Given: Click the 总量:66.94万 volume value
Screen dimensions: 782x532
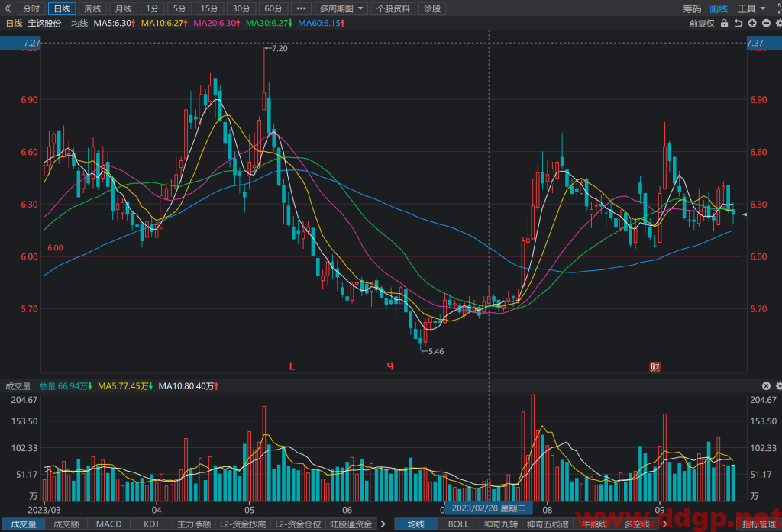Looking at the screenshot, I should pos(66,386).
